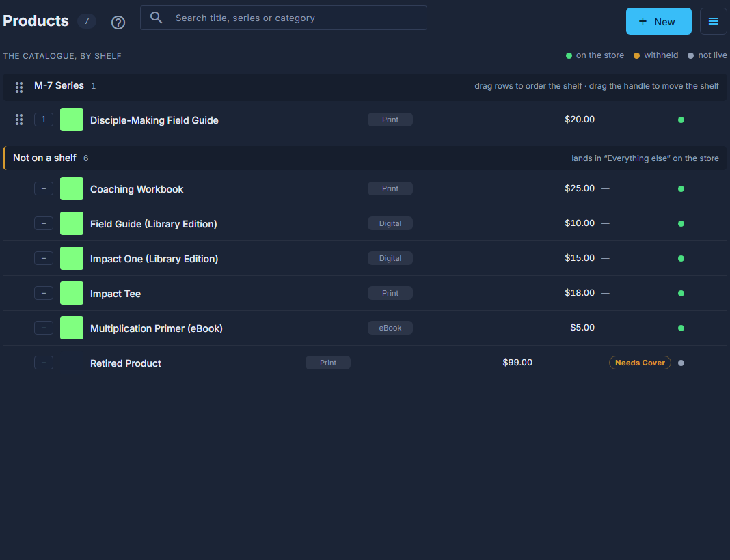Open the hamburger menu button
730x560 pixels.
pyautogui.click(x=713, y=21)
